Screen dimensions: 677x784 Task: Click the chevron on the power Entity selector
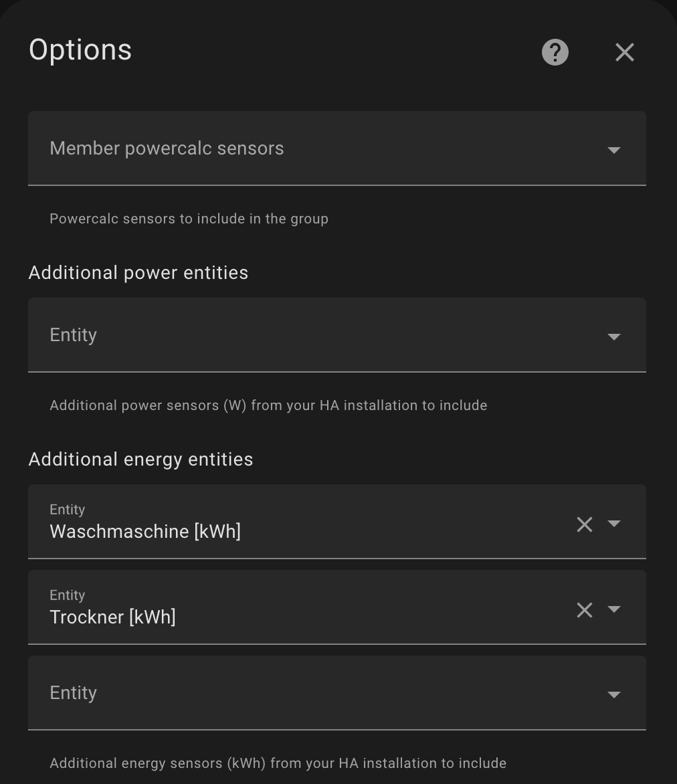613,336
